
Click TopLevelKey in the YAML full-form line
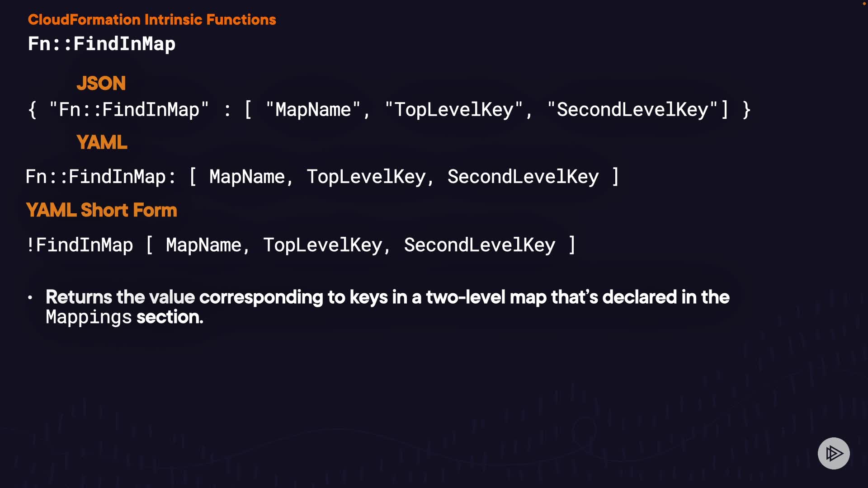point(366,177)
